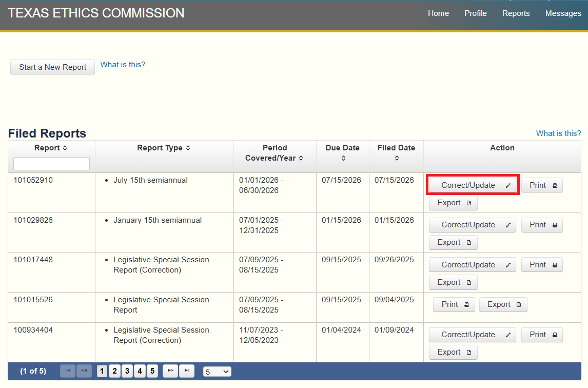The image size is (588, 388).
Task: Print report 101029826
Action: click(x=542, y=225)
